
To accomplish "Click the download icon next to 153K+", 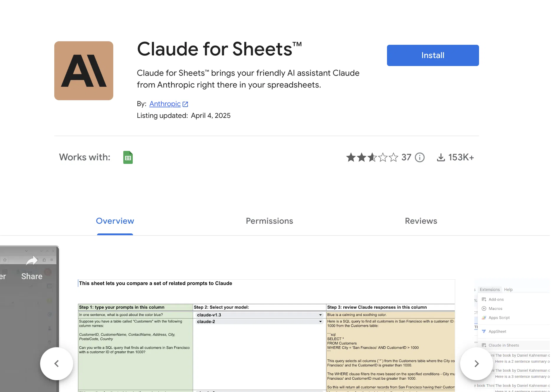I will click(x=441, y=157).
